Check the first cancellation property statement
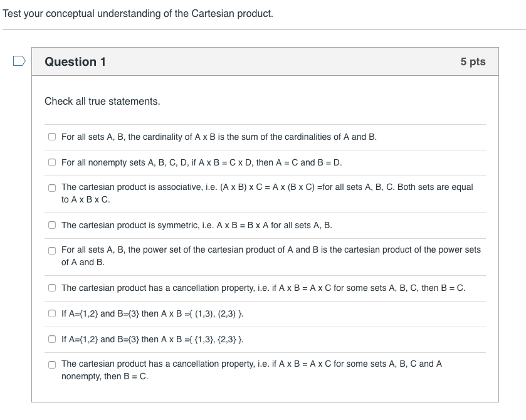526x420 pixels. [x=51, y=288]
